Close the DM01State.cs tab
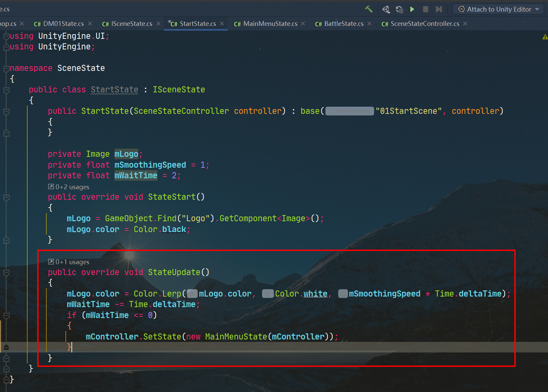Viewport: 548px width, 392px height. 90,24
